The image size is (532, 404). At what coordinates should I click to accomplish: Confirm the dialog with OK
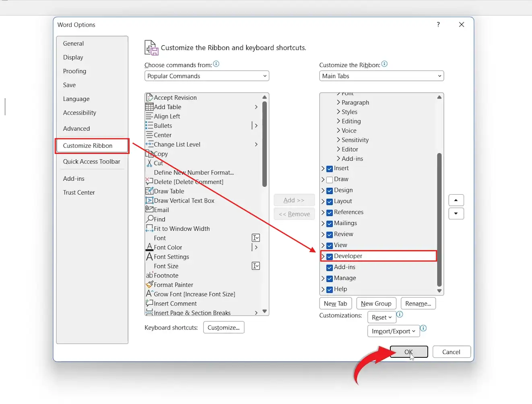click(409, 352)
